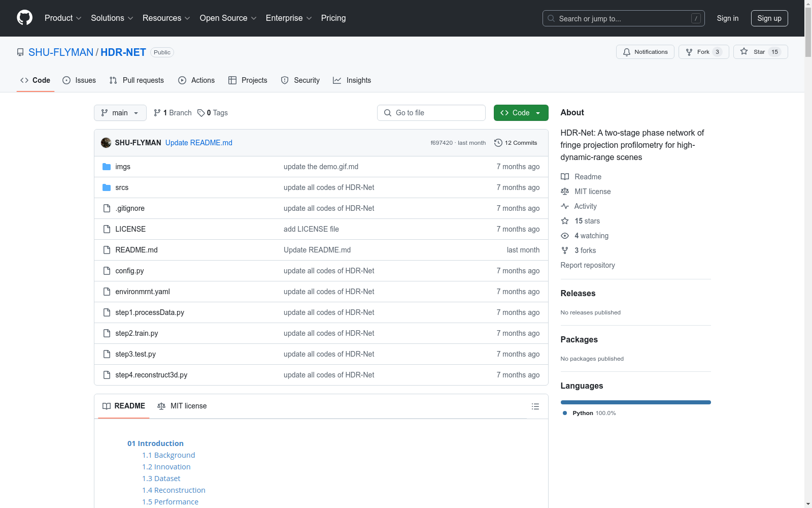Click the Report repository link

click(x=588, y=265)
